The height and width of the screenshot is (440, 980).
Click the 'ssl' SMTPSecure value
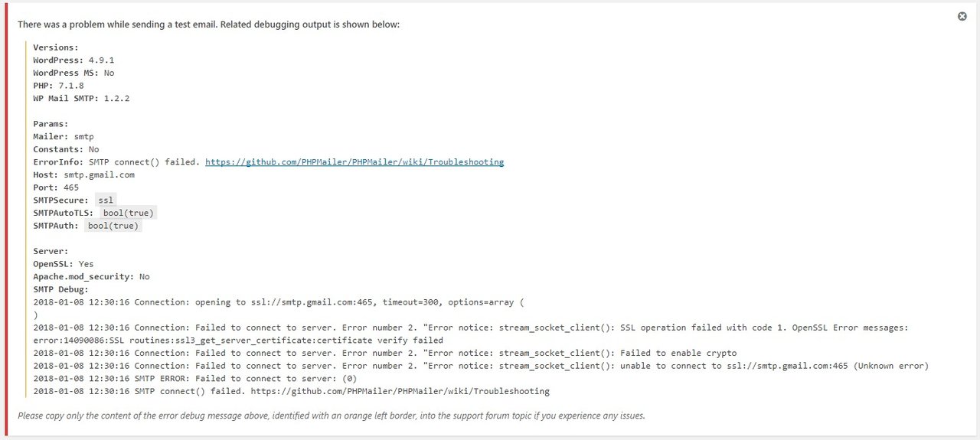[106, 200]
